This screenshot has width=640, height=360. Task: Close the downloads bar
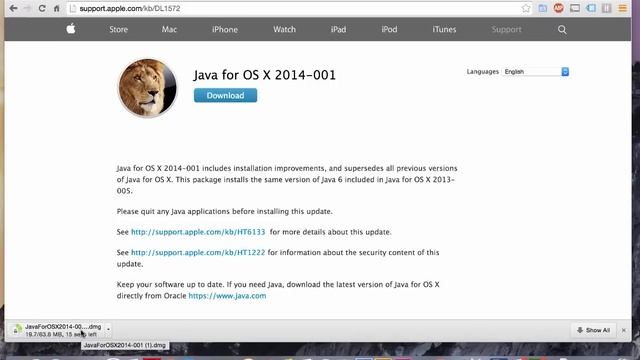tap(624, 330)
